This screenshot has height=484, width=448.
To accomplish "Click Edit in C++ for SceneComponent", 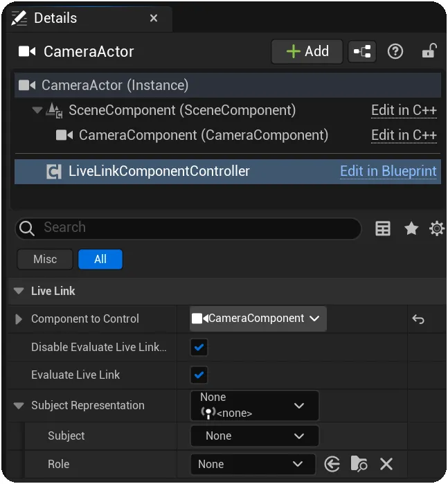I will tap(404, 111).
